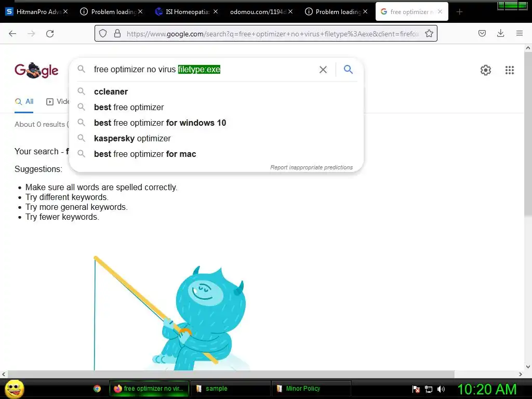Activate Firefox free optimizer taskbar button
532x399 pixels.
point(149,389)
